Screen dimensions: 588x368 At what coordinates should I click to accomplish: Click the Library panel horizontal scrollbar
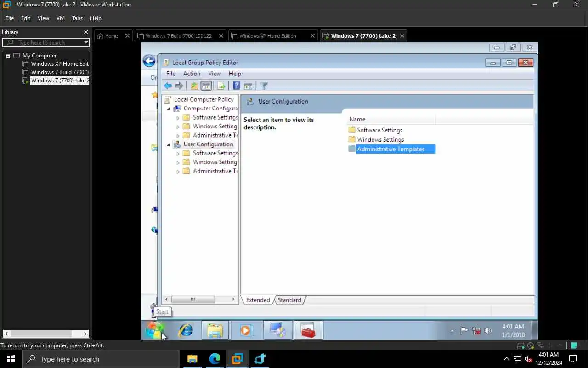46,333
